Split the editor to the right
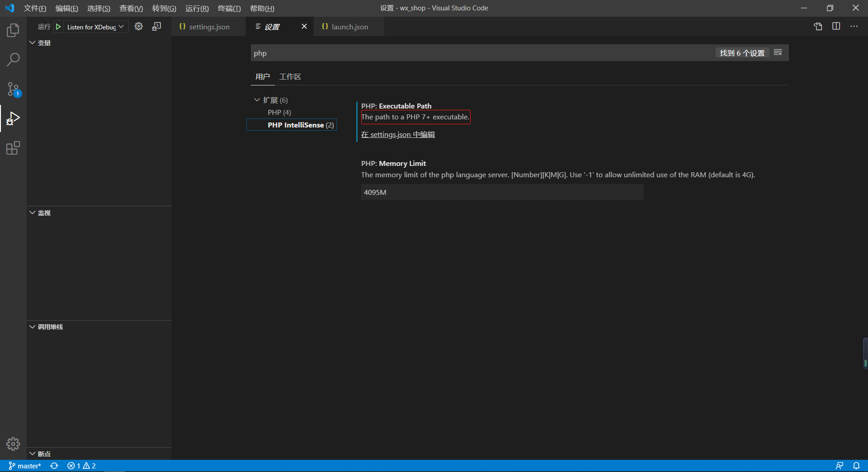The image size is (868, 472). pyautogui.click(x=836, y=26)
